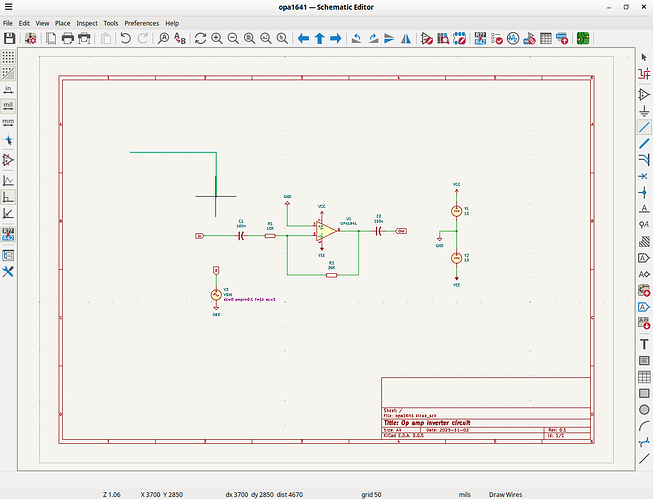653x499 pixels.
Task: Open the PCB editor icon
Action: click(582, 38)
